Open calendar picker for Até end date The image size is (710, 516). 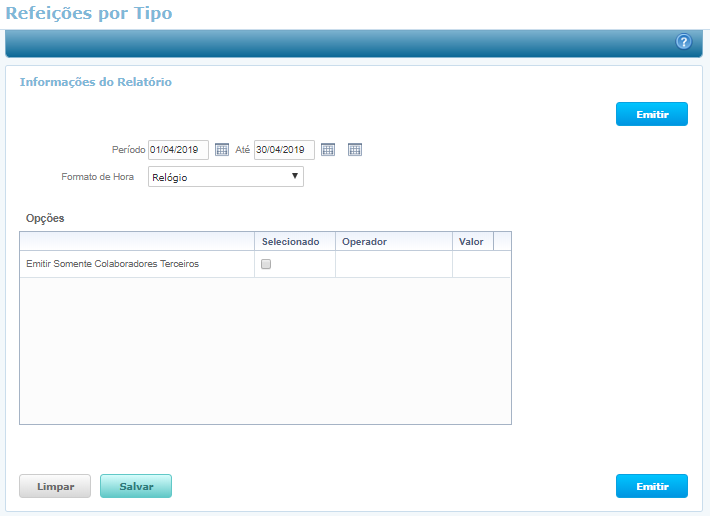(328, 150)
